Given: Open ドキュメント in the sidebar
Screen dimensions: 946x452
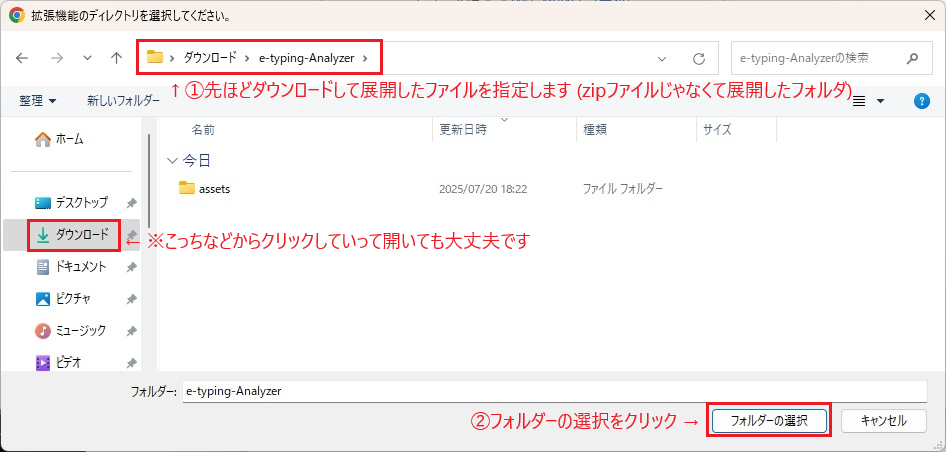Looking at the screenshot, I should click(72, 267).
